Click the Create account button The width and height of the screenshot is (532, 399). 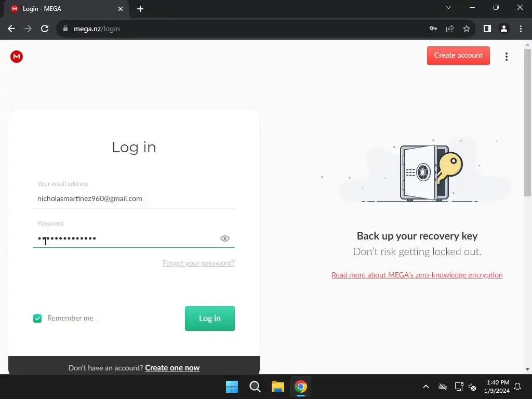pos(458,55)
